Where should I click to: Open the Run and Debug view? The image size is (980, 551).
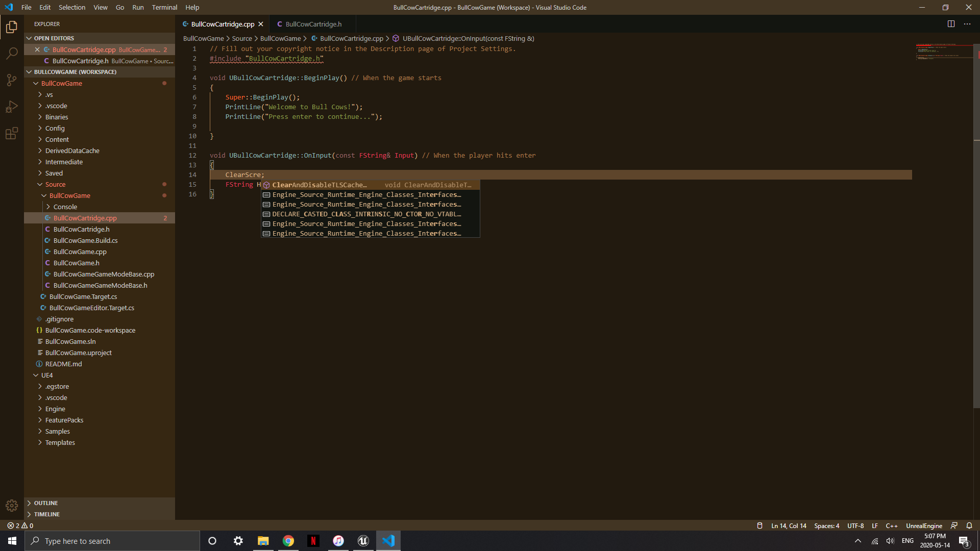[11, 107]
